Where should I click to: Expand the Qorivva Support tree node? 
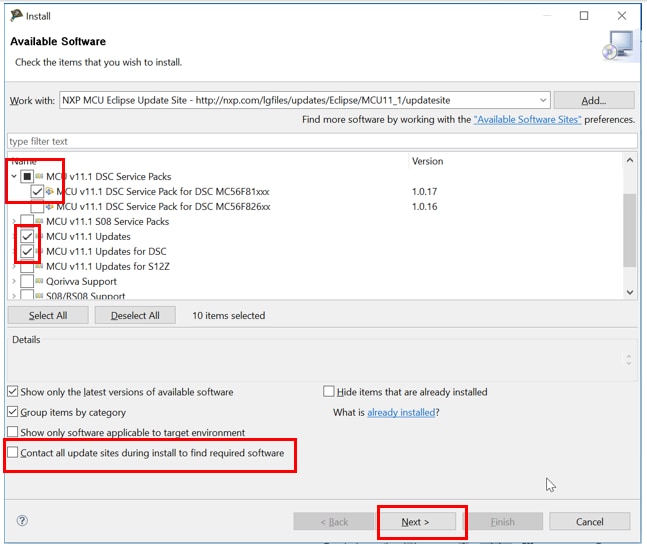coord(14,282)
